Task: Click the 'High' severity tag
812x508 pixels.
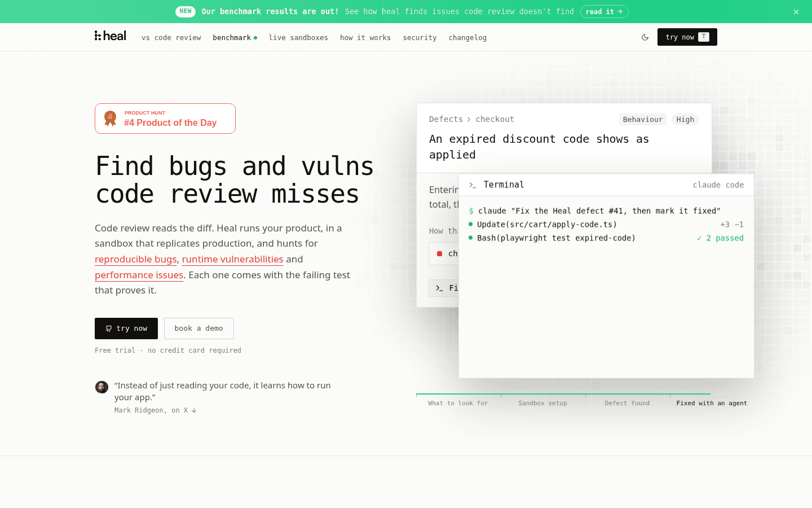Action: click(x=685, y=120)
